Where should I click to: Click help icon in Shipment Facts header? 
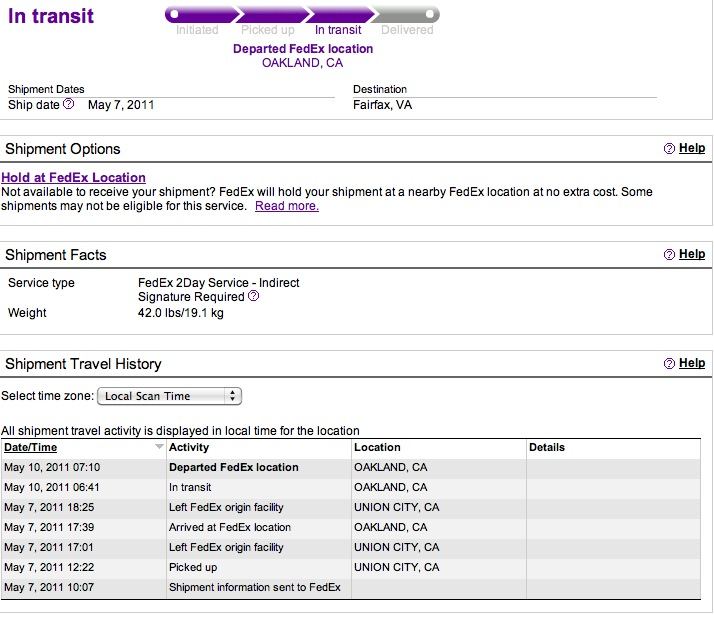[669, 255]
